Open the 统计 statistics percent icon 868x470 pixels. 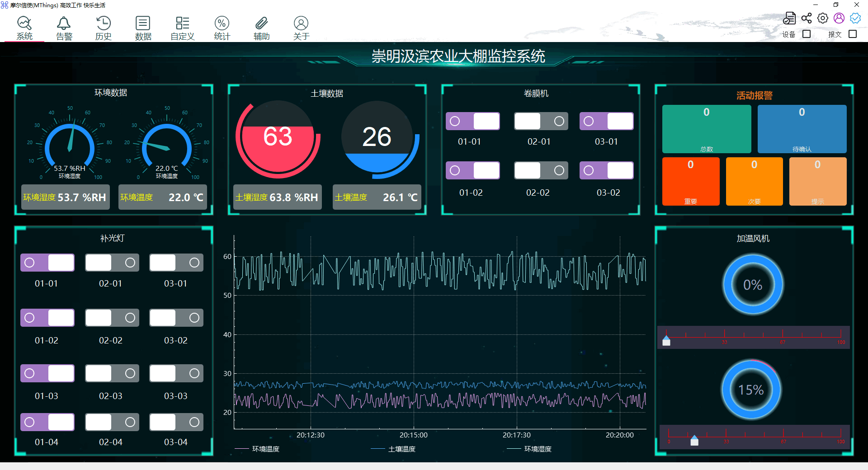[x=222, y=23]
